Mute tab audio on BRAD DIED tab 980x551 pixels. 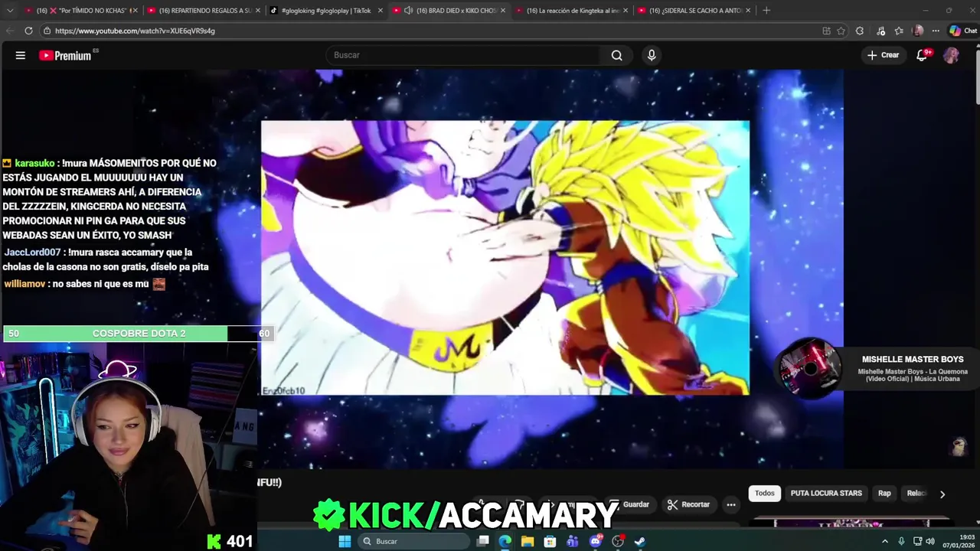pos(408,11)
